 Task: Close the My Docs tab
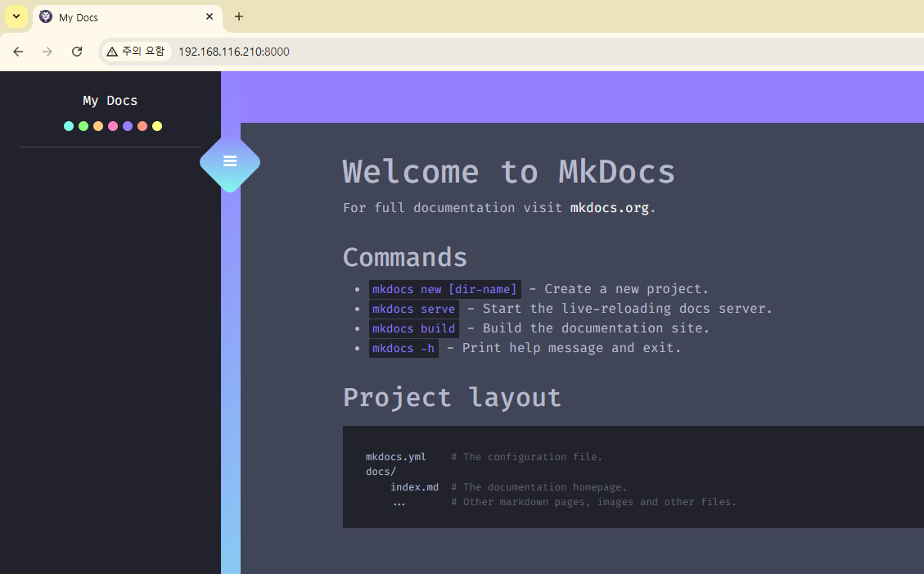point(210,16)
